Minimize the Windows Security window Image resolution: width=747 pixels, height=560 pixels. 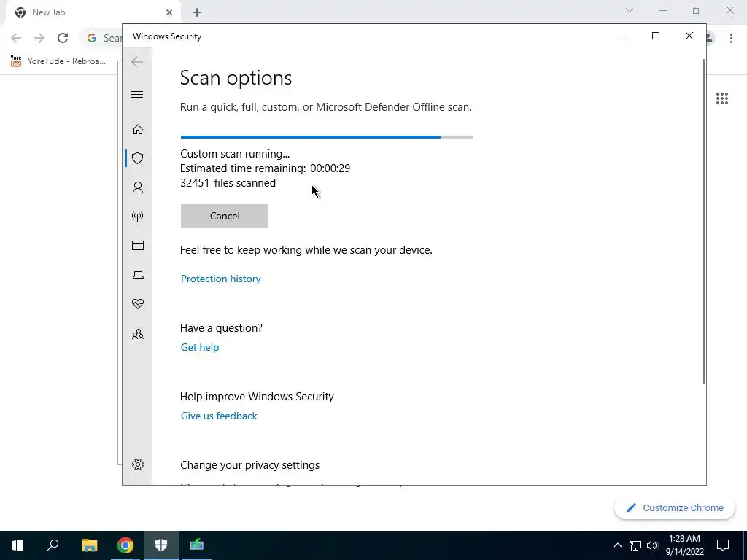click(x=622, y=36)
